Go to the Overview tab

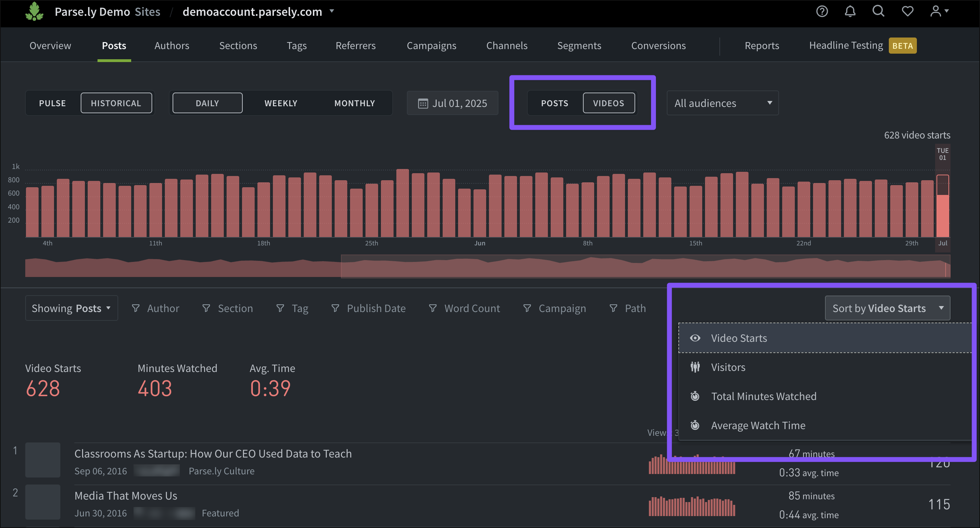50,46
